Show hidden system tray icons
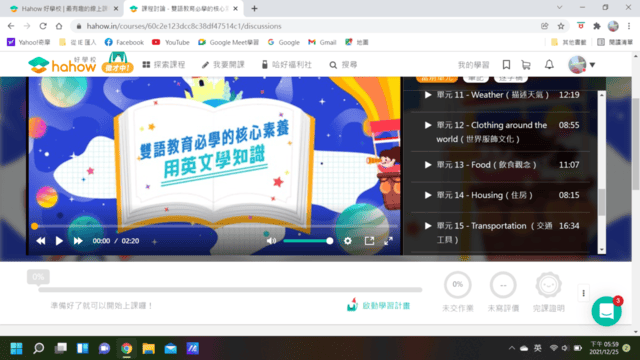Image resolution: width=640 pixels, height=360 pixels. (512, 348)
